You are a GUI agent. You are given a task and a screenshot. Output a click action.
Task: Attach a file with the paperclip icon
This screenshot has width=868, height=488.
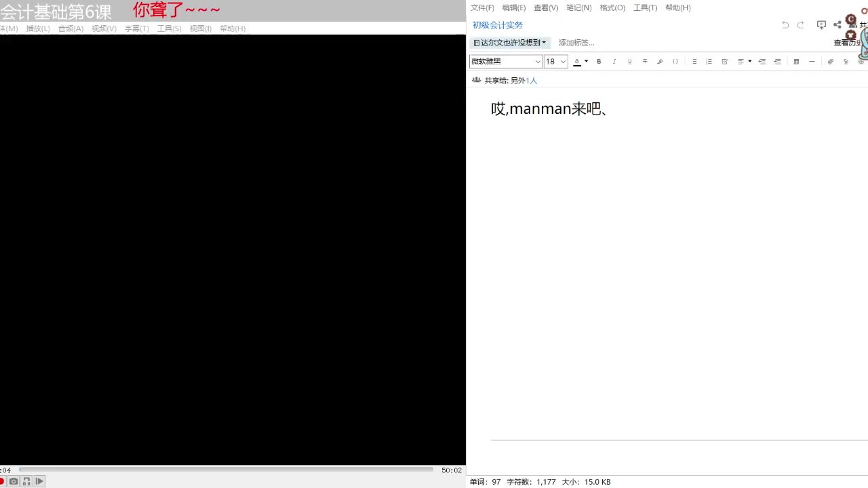[x=830, y=61]
